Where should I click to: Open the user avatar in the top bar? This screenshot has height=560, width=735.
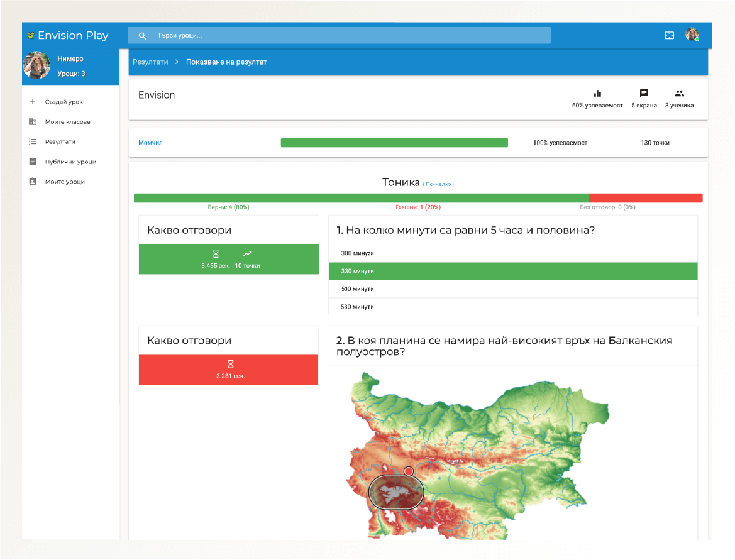click(x=692, y=35)
